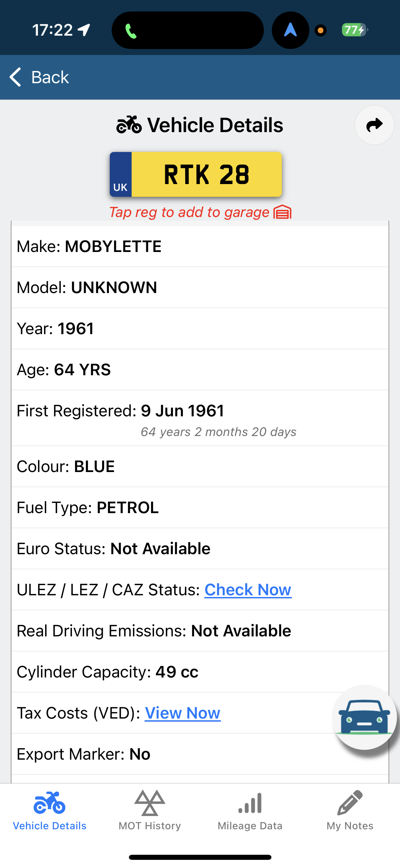Tap the motorcycle icon beside Vehicle Details heading
Screen dimensions: 400x868
click(x=129, y=125)
